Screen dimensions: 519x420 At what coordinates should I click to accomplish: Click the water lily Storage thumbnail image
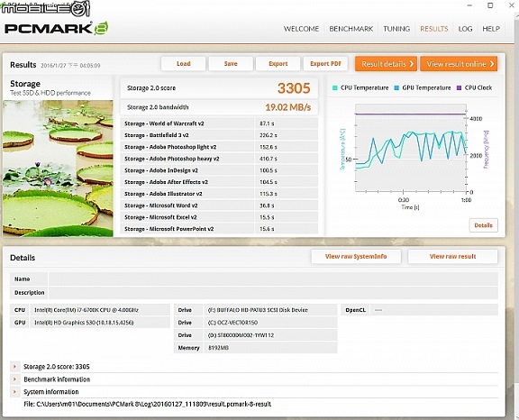coord(58,169)
